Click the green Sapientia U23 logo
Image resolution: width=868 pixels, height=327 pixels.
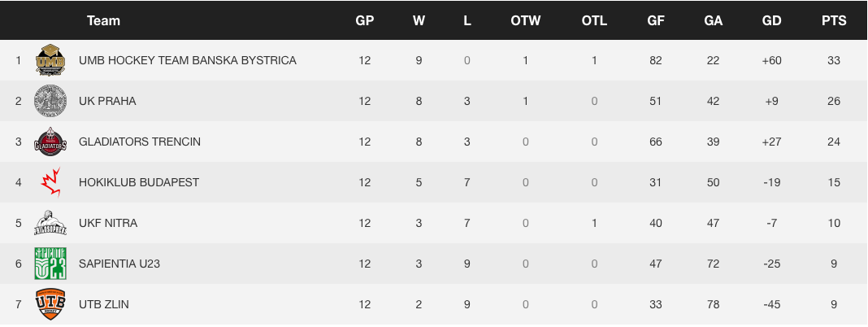(x=50, y=264)
